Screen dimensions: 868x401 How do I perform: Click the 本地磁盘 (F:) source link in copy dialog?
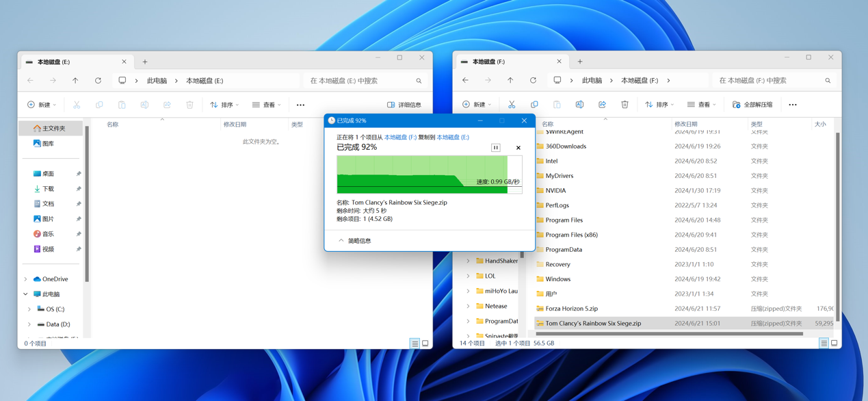[400, 138]
